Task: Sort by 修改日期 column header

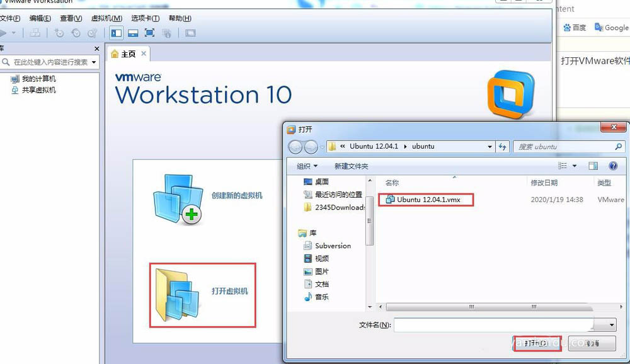Action: point(544,183)
